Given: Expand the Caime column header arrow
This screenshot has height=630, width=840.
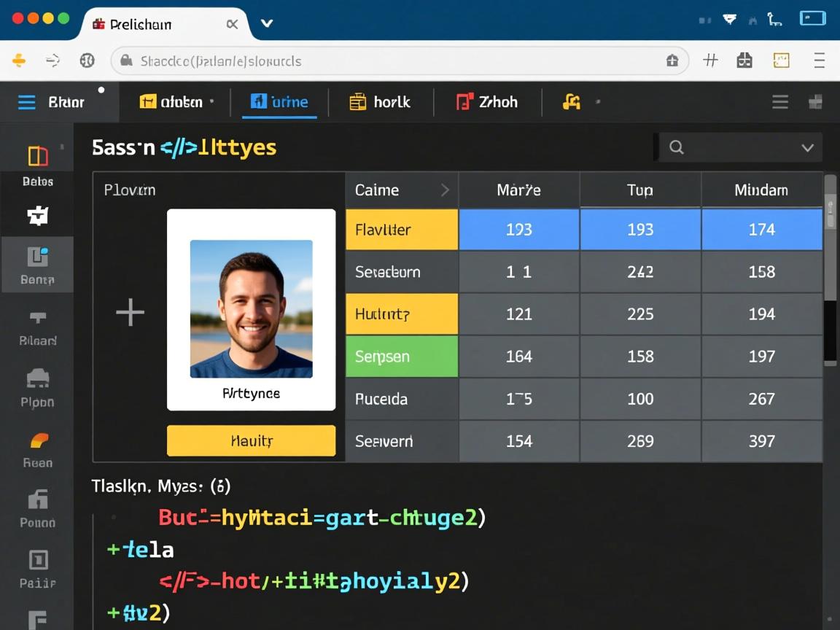Looking at the screenshot, I should [x=445, y=190].
